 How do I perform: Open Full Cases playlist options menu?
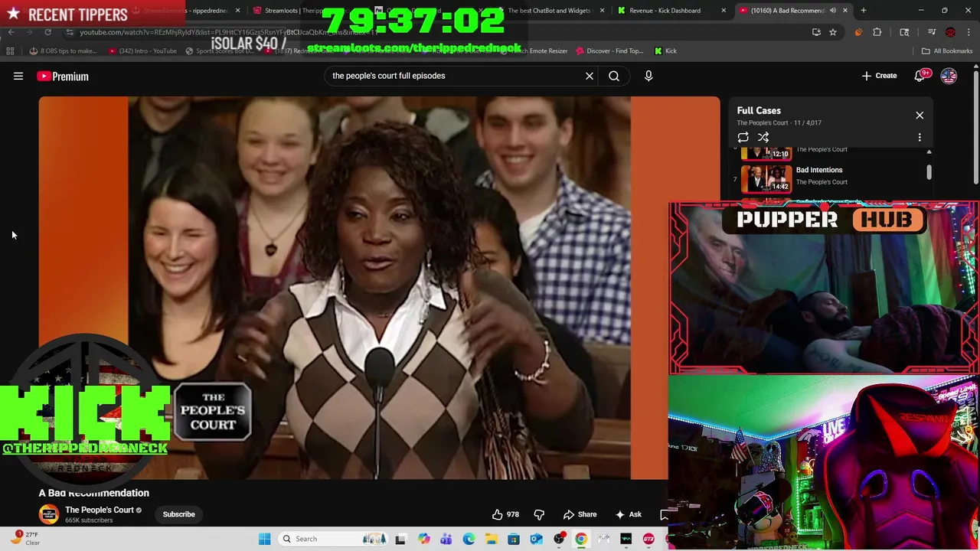(x=920, y=137)
